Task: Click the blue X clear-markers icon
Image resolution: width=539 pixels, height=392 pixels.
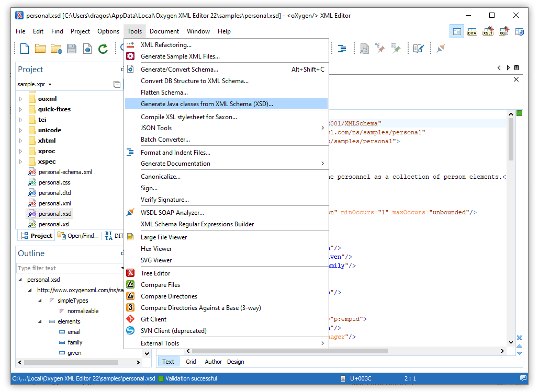Action: coord(520,338)
